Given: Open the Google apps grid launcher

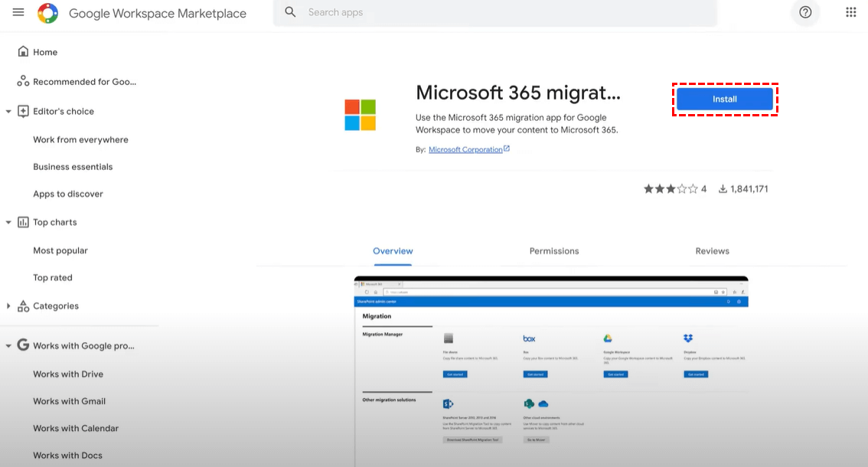Looking at the screenshot, I should pyautogui.click(x=850, y=12).
